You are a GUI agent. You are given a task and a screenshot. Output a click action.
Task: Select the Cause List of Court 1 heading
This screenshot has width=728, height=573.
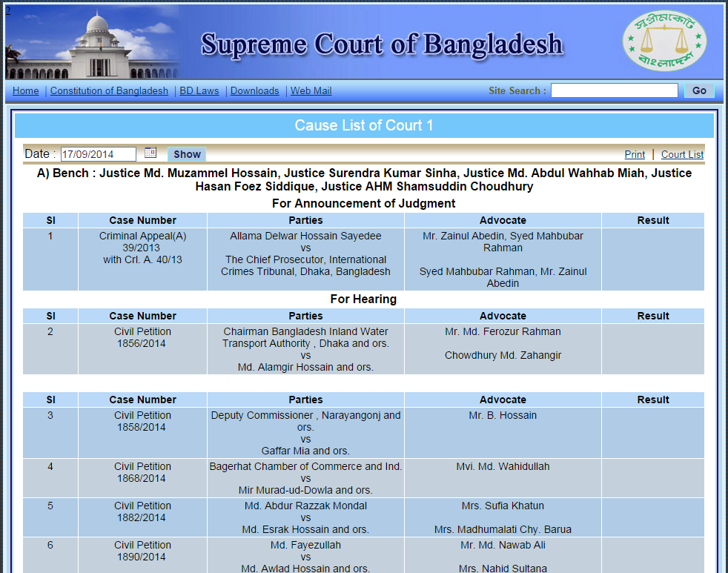[363, 125]
